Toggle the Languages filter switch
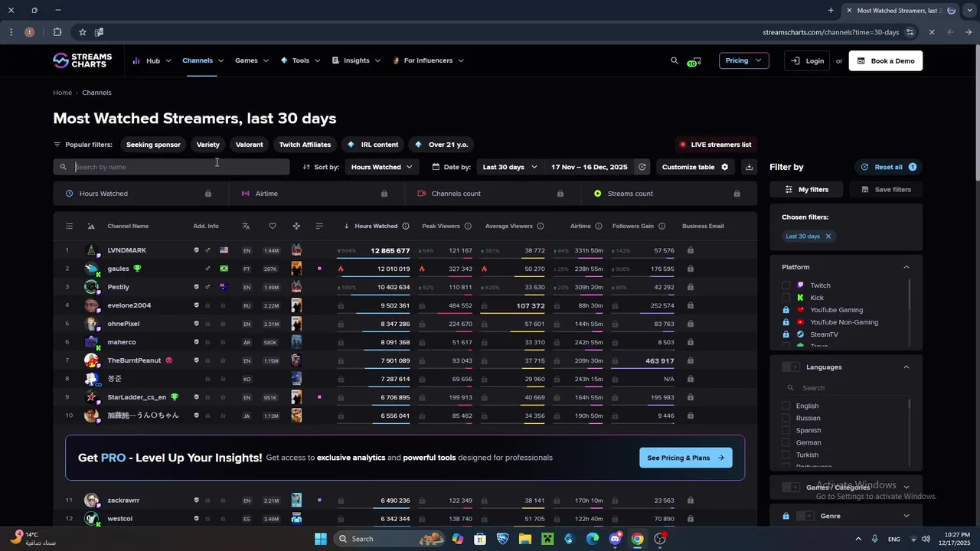 [x=791, y=367]
